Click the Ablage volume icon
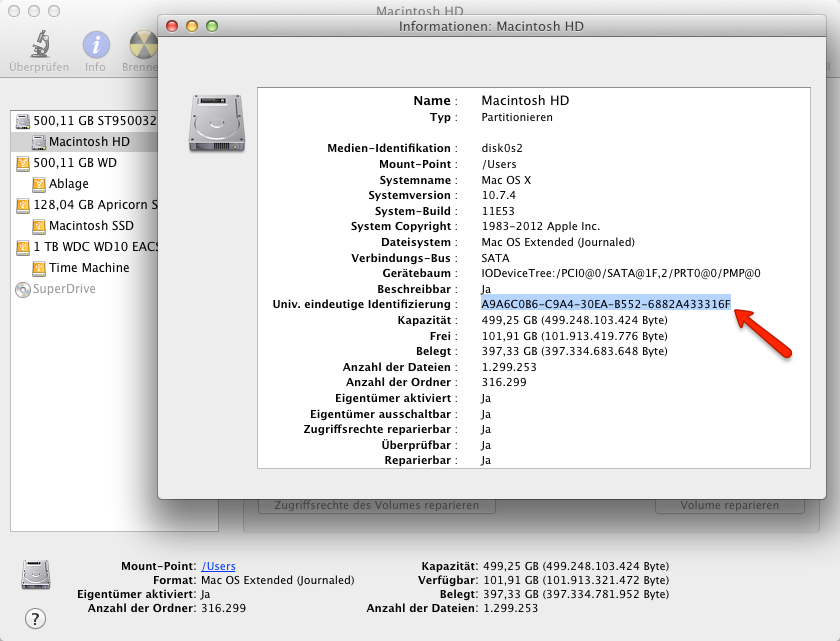 pos(39,184)
